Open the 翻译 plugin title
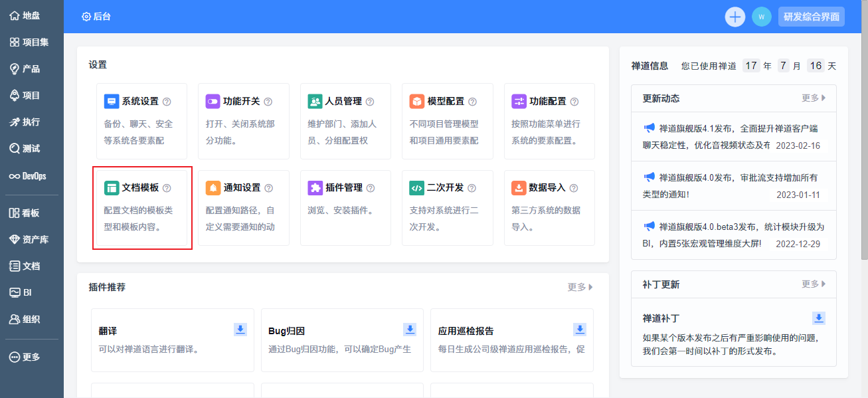This screenshot has height=398, width=868. point(108,330)
